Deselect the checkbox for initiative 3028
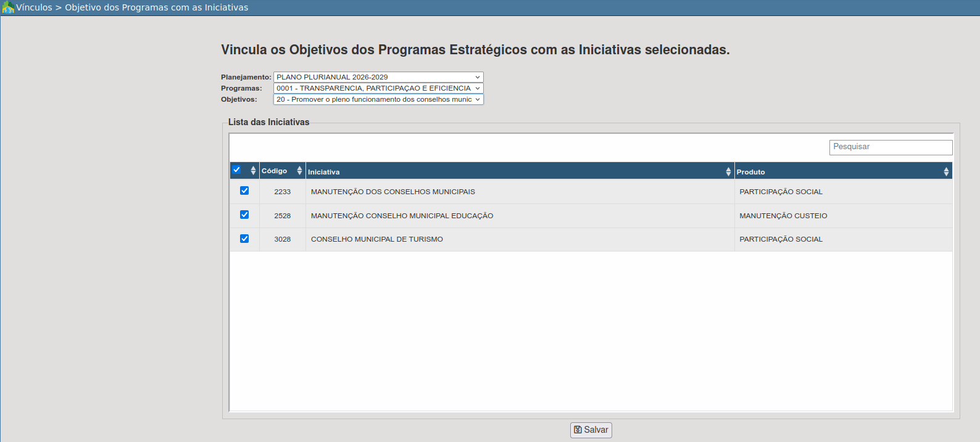This screenshot has width=980, height=442. pyautogui.click(x=244, y=239)
